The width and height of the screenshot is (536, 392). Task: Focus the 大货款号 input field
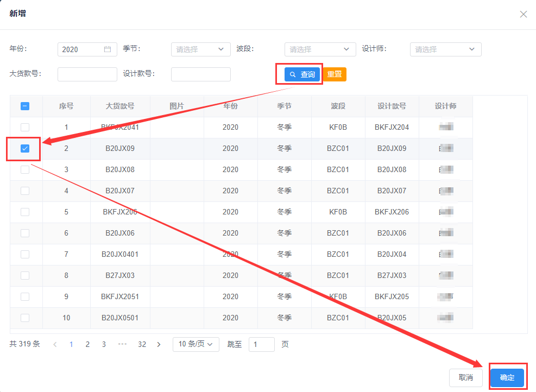click(87, 74)
